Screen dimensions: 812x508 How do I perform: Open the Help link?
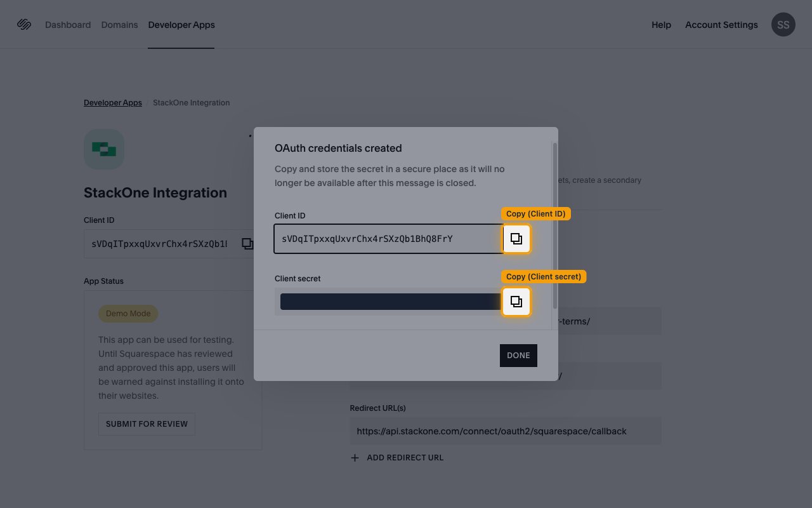pos(661,25)
